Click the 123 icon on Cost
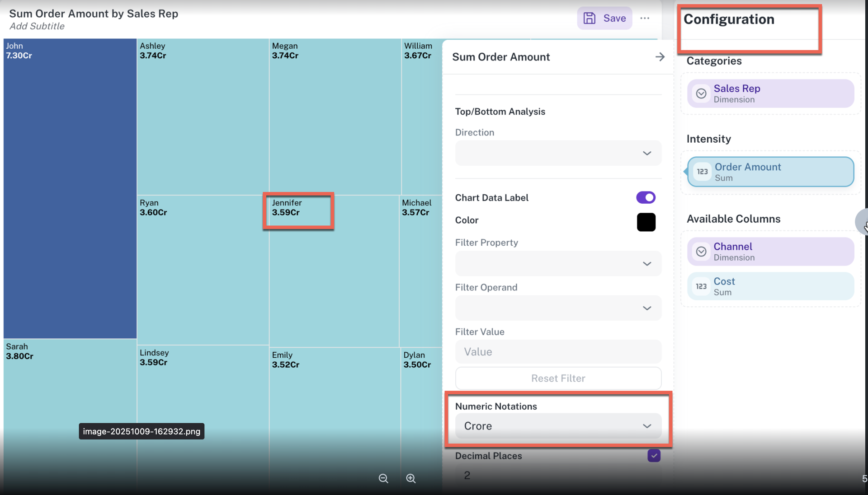The image size is (868, 495). click(x=701, y=286)
